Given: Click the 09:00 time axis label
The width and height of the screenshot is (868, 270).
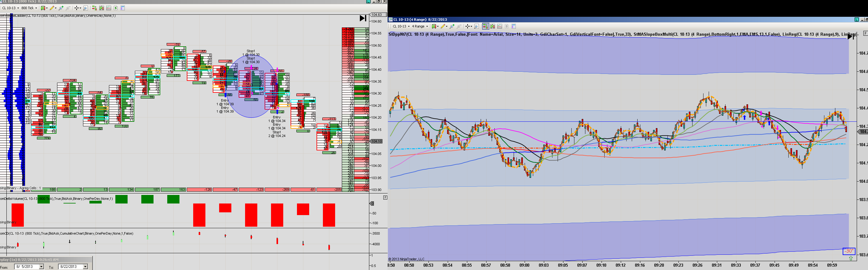Looking at the screenshot, I should 525,265.
